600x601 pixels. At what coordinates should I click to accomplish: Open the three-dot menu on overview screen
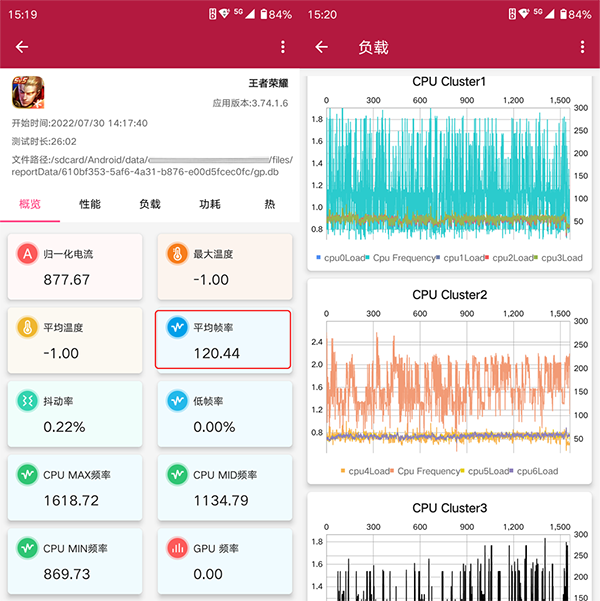click(283, 47)
